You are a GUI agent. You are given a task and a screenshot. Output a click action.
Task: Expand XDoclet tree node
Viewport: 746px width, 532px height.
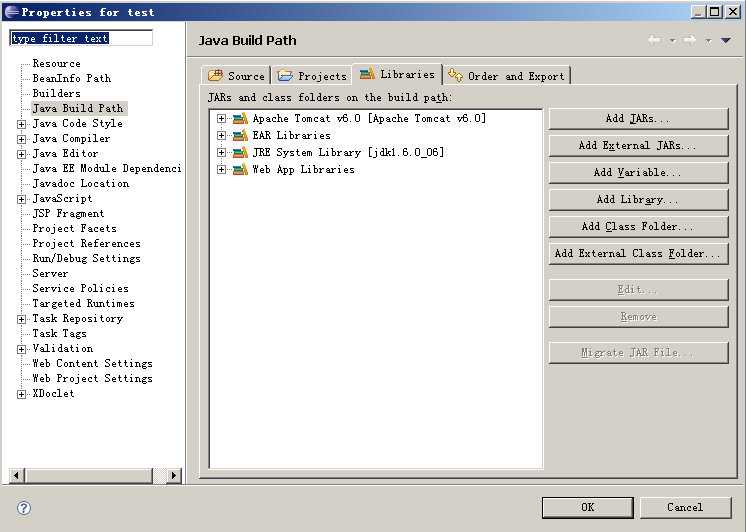click(21, 394)
